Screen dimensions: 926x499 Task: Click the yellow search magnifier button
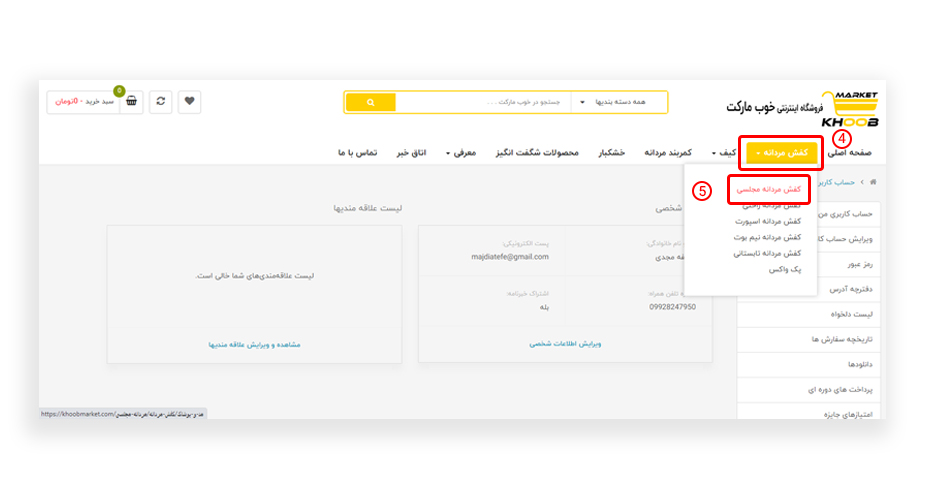[370, 102]
